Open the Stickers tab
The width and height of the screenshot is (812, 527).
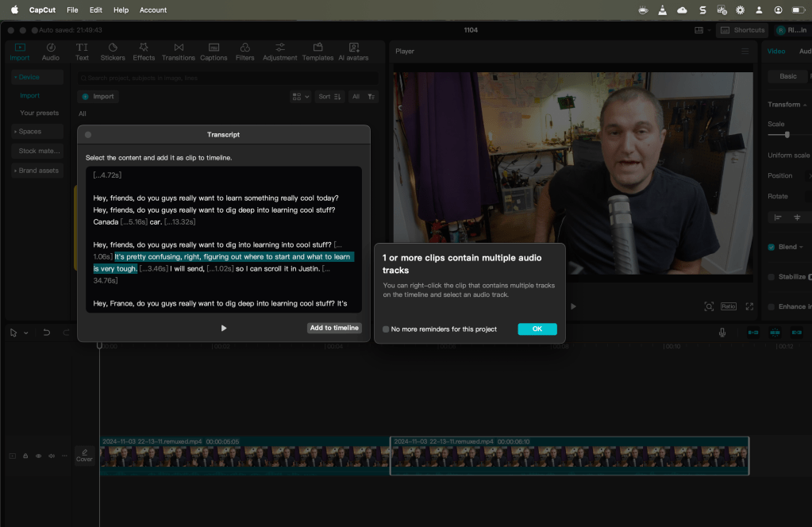pyautogui.click(x=113, y=52)
